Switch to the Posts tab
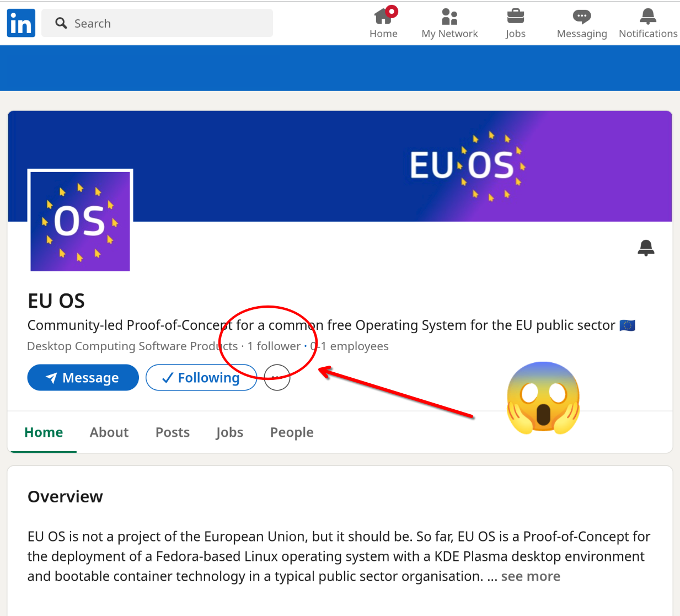The image size is (680, 616). tap(172, 432)
